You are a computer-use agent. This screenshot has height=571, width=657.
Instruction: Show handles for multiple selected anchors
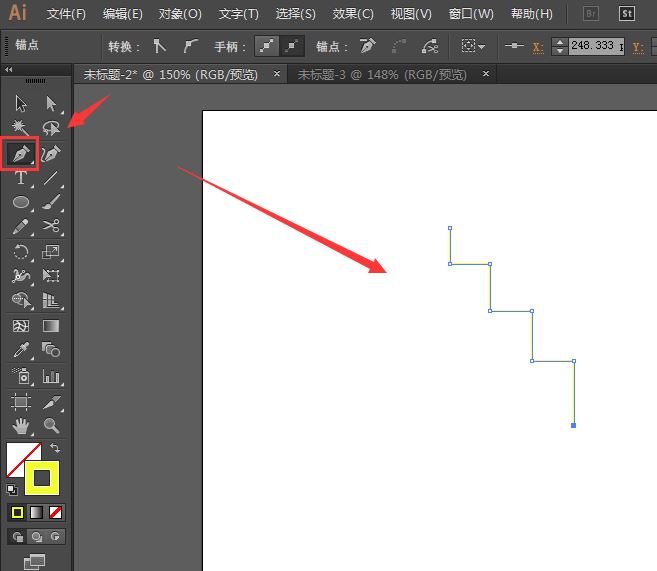266,46
